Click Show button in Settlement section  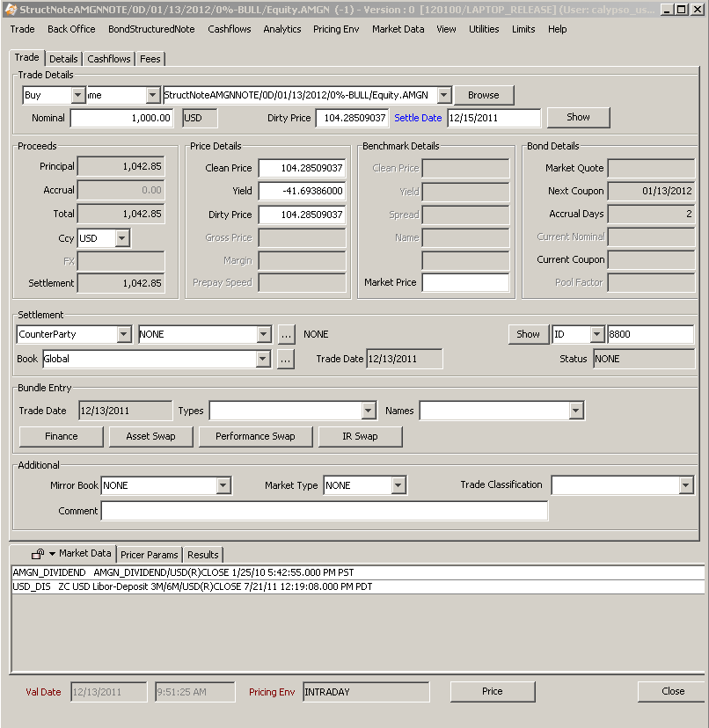pos(528,334)
